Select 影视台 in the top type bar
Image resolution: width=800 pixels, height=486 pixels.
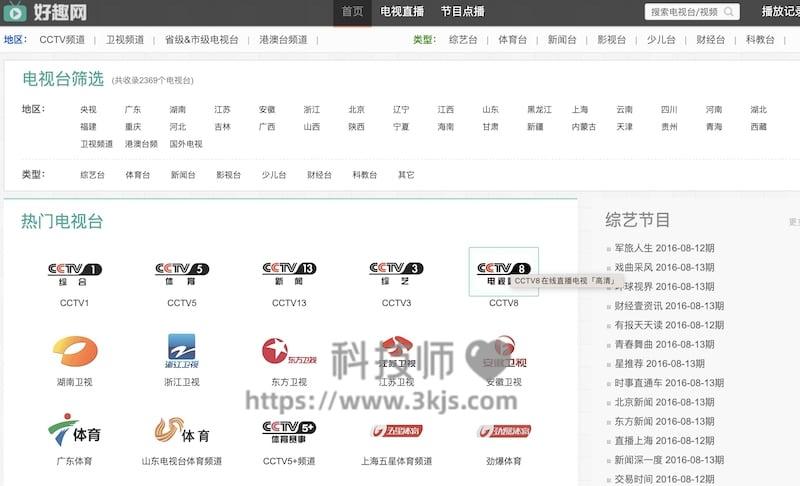[x=611, y=40]
